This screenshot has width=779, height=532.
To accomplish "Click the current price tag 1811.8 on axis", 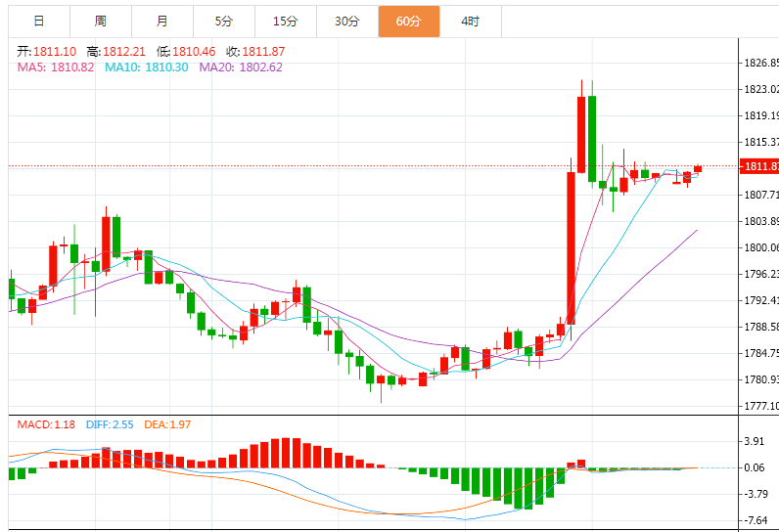I will 759,166.
